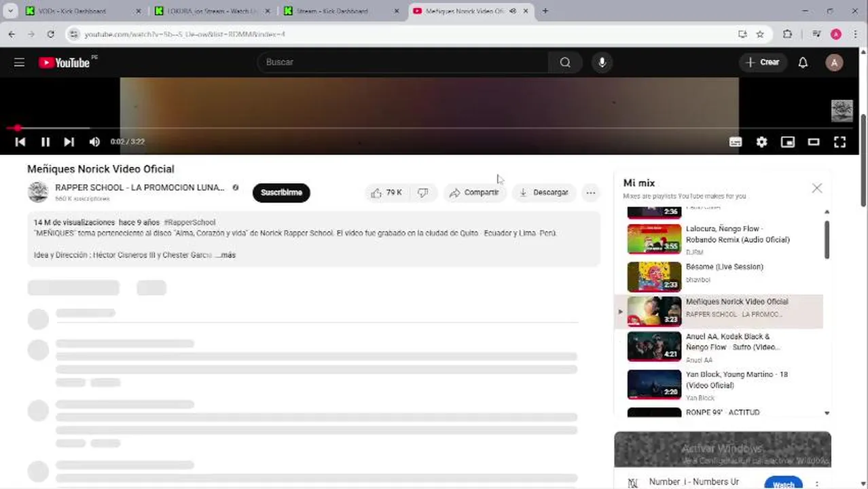Close the Mi mix playlist panel

pyautogui.click(x=817, y=188)
